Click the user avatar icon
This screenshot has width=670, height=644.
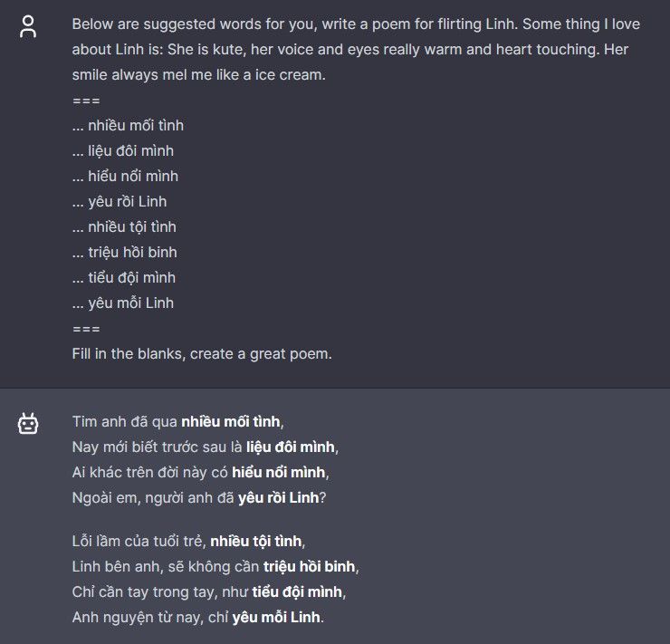pyautogui.click(x=28, y=26)
